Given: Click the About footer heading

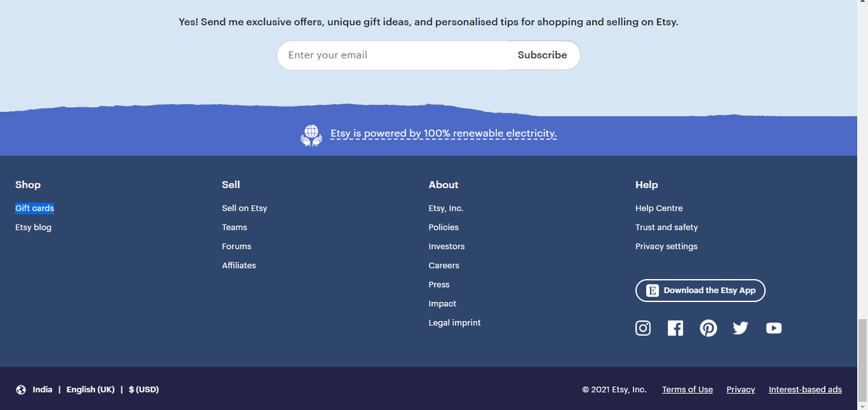Looking at the screenshot, I should (x=443, y=185).
